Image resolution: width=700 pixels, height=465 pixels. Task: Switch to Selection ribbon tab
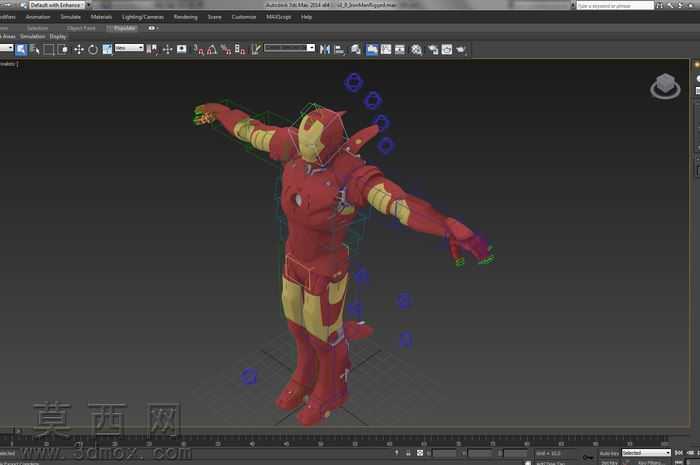tap(38, 28)
